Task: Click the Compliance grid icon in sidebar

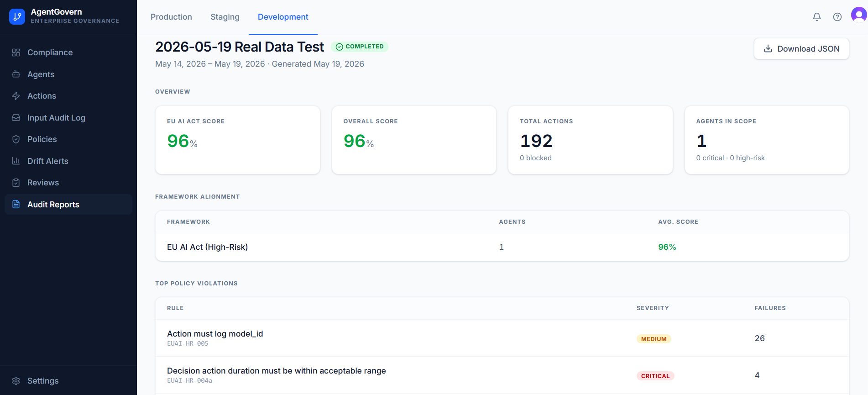Action: coord(16,53)
